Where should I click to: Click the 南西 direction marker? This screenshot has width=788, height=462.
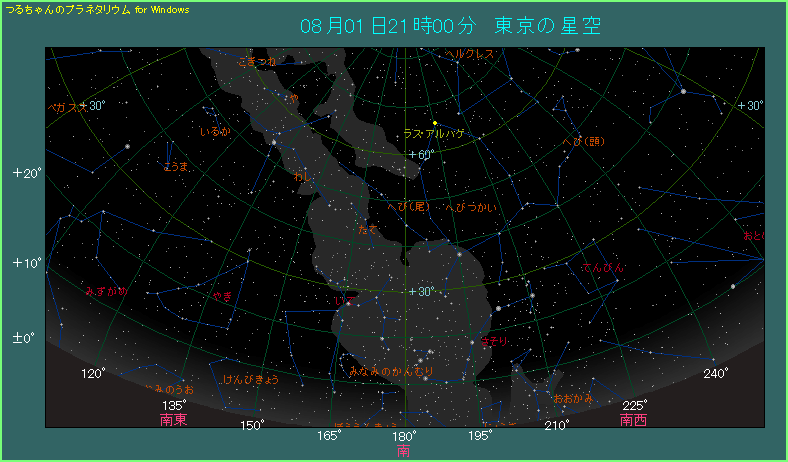click(x=633, y=420)
